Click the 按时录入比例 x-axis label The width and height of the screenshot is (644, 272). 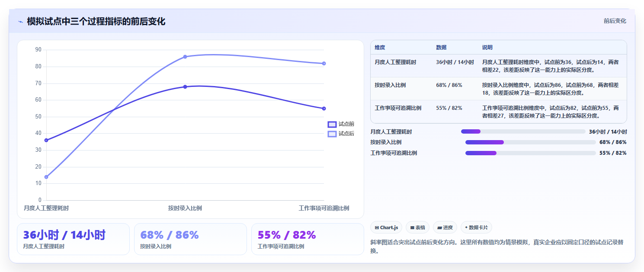tap(185, 208)
